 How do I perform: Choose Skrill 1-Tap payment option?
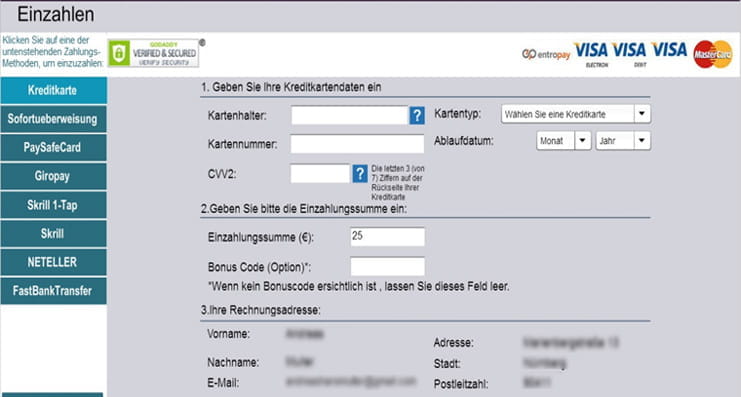pos(53,205)
